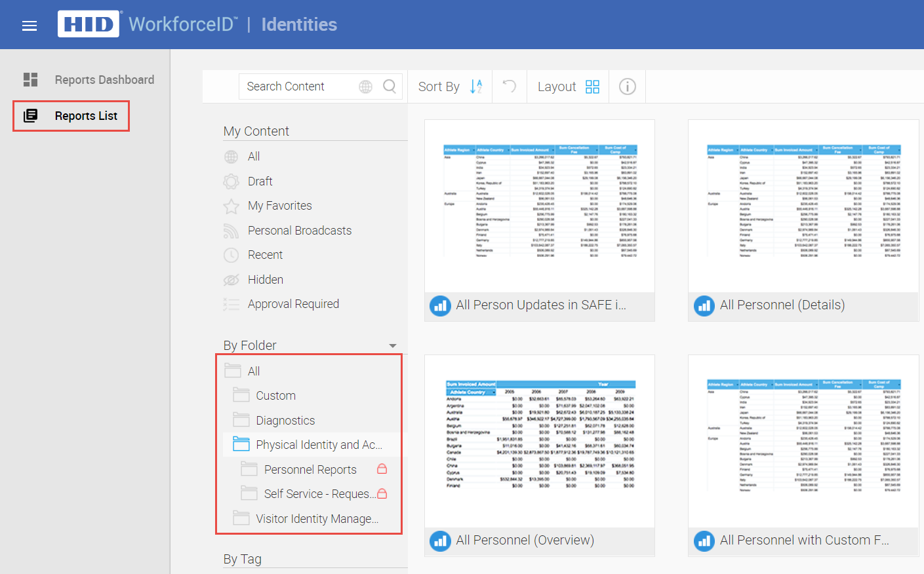Open My Favorites

[280, 206]
